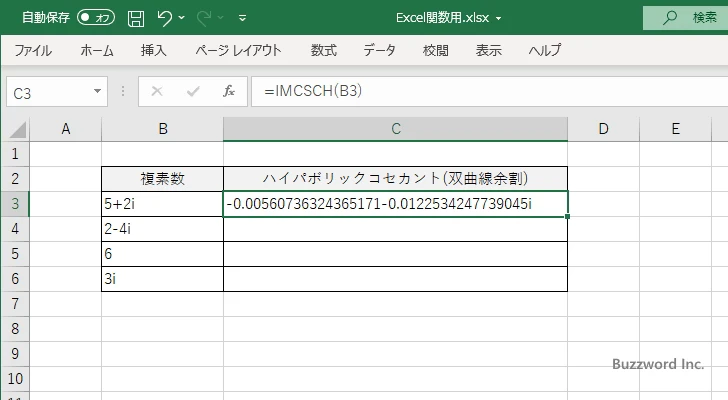
Task: Open the Undo history dropdown arrow
Action: (182, 18)
